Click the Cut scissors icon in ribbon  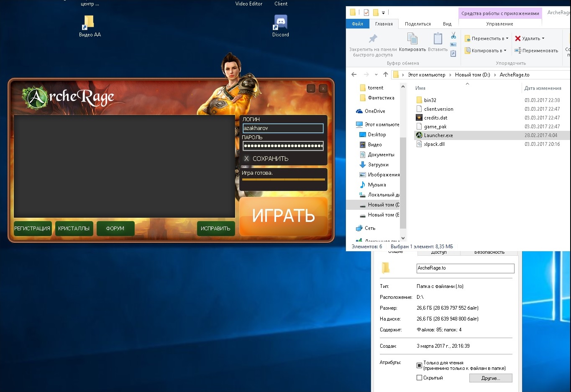coord(453,36)
